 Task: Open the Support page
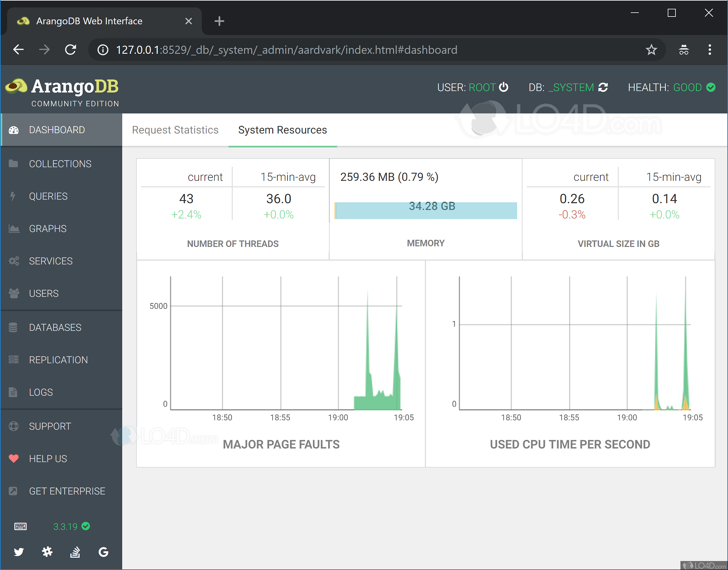click(x=50, y=426)
